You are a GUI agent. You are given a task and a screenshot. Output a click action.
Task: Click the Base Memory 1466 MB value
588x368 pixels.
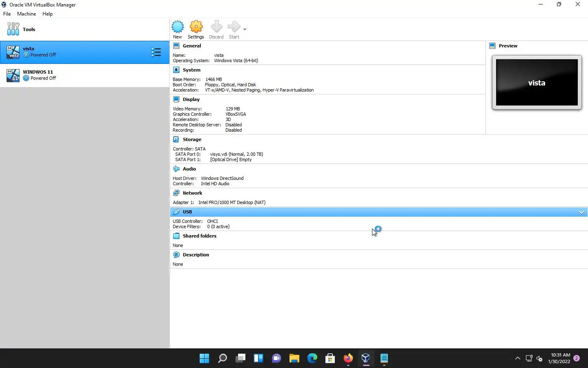(214, 79)
